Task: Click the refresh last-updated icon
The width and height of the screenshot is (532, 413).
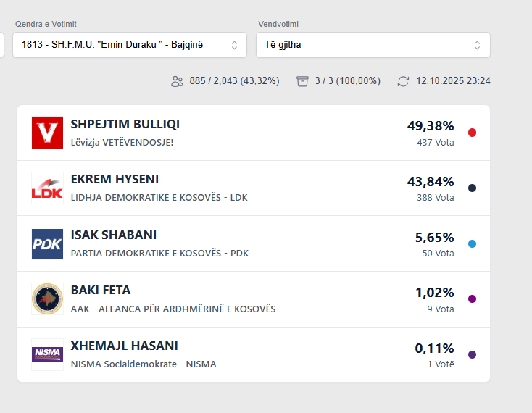Action: pos(403,81)
